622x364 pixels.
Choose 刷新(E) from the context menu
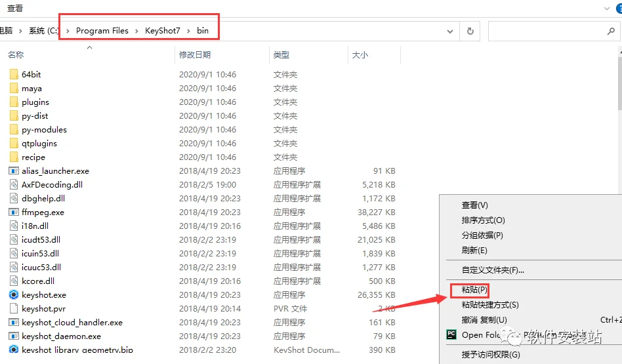click(x=474, y=250)
